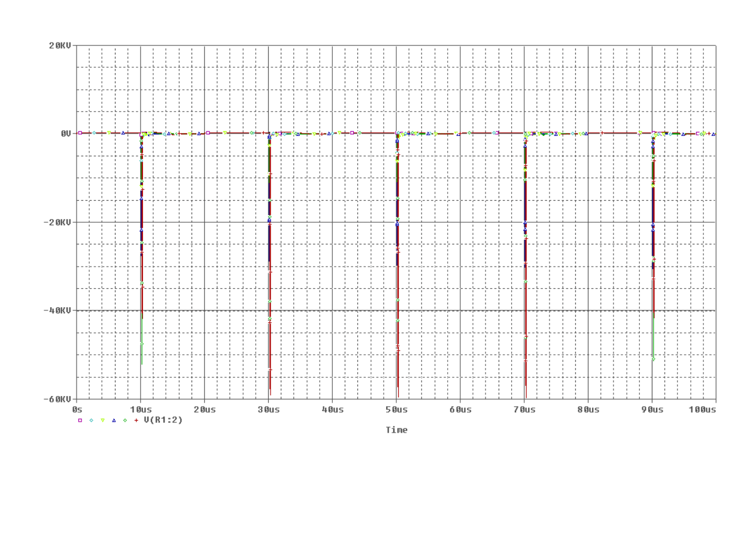This screenshot has width=756, height=535.
Task: Select the V(R1:2) trace name
Action: pyautogui.click(x=163, y=420)
